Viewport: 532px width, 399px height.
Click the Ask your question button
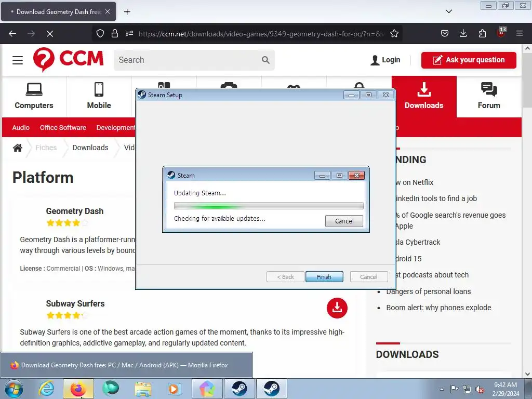pos(469,60)
